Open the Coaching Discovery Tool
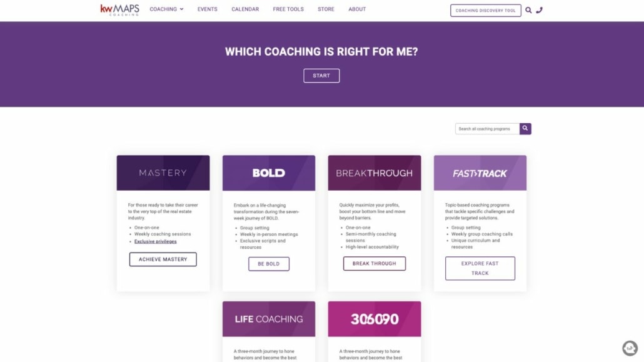The height and width of the screenshot is (362, 644). pyautogui.click(x=486, y=10)
